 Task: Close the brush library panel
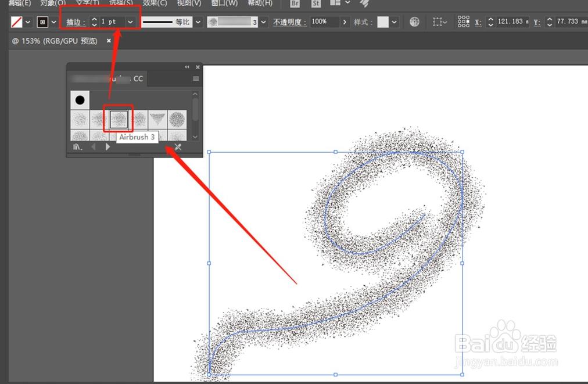(x=198, y=67)
